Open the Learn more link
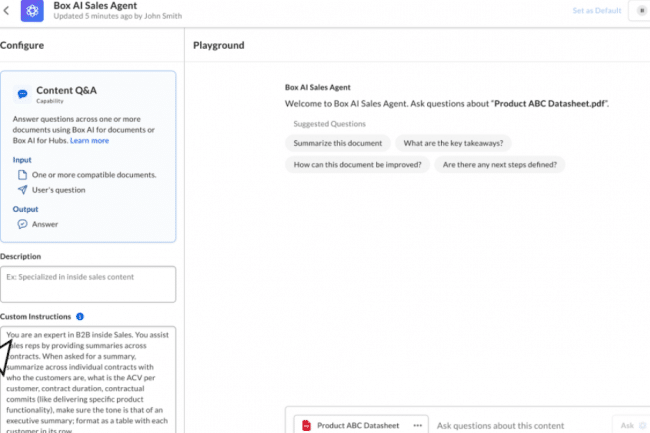 (90, 140)
